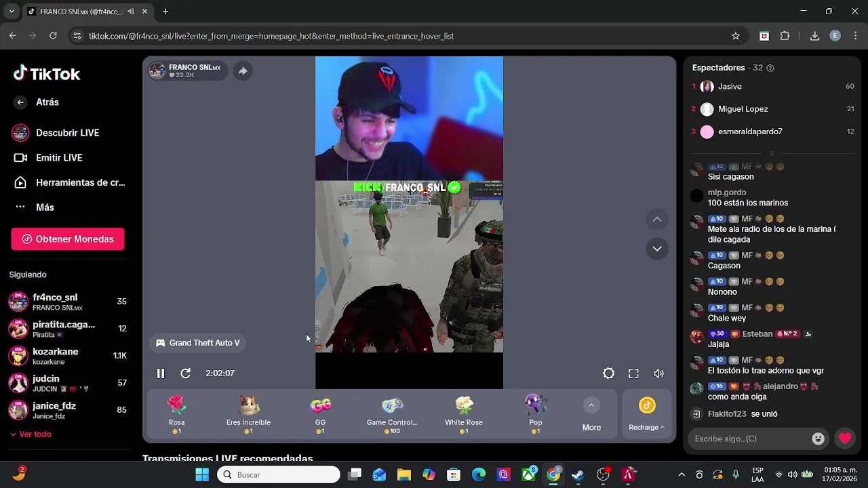Click the browser back arrow

pyautogui.click(x=12, y=36)
